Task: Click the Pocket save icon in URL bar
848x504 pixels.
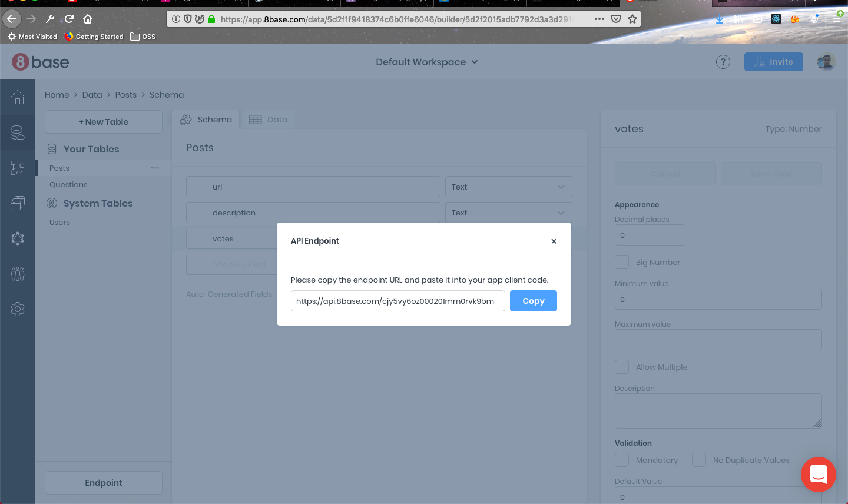Action: [616, 19]
